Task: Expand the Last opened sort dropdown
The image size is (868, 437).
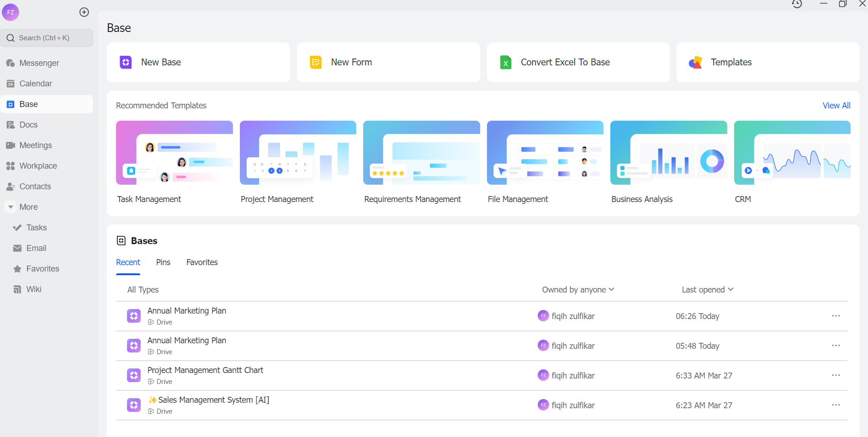Action: tap(707, 290)
